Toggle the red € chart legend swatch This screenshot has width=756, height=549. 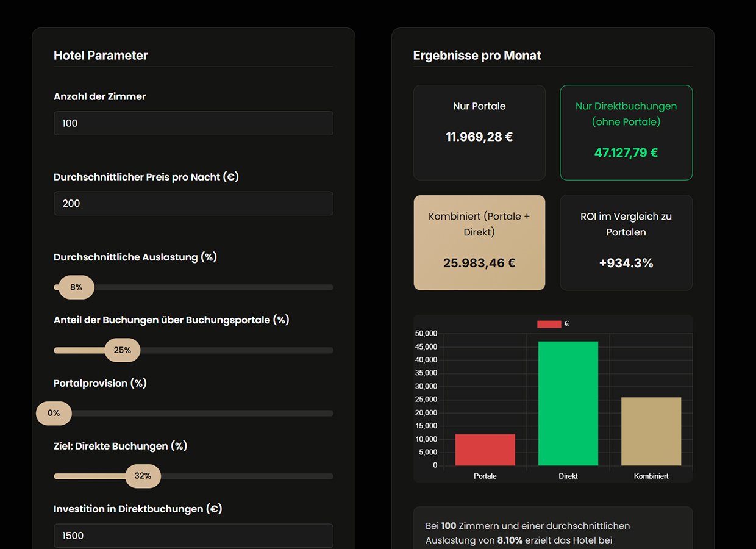click(x=549, y=324)
